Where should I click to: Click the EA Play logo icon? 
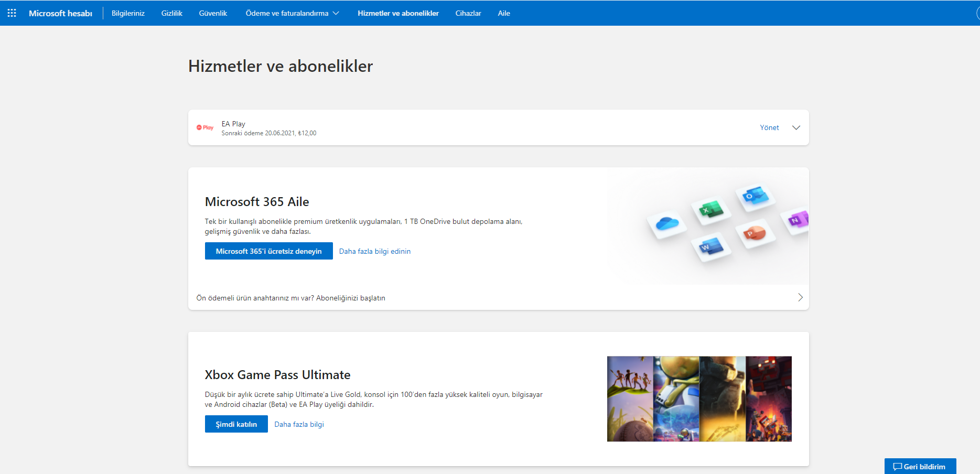coord(205,127)
